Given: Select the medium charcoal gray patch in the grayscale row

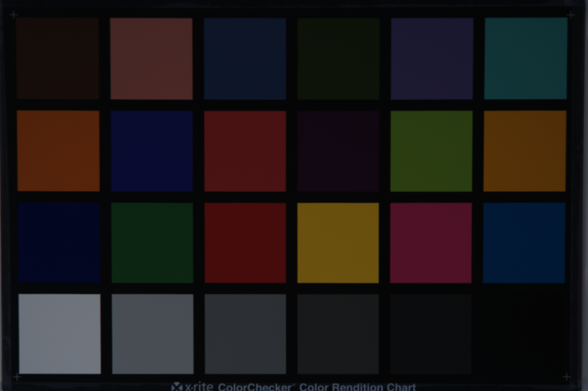Looking at the screenshot, I should click(245, 334).
